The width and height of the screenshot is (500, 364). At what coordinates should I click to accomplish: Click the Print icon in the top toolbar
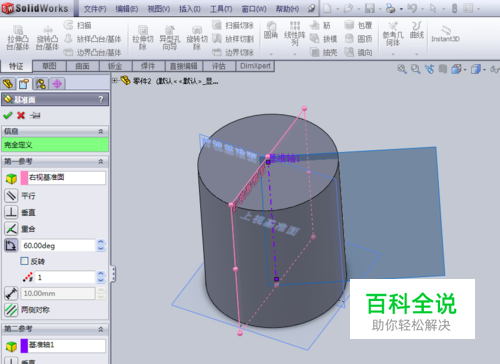click(x=390, y=8)
